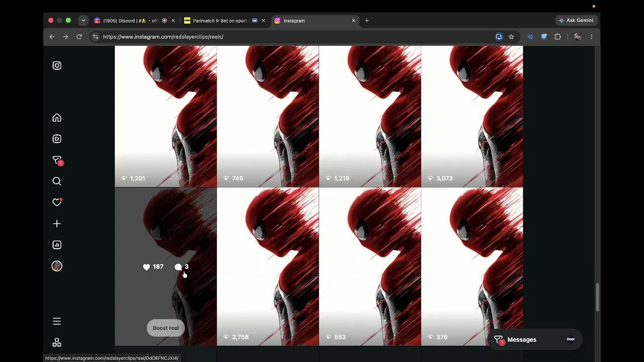Open the professional dashboard chart icon
This screenshot has width=644, height=362.
(x=57, y=245)
